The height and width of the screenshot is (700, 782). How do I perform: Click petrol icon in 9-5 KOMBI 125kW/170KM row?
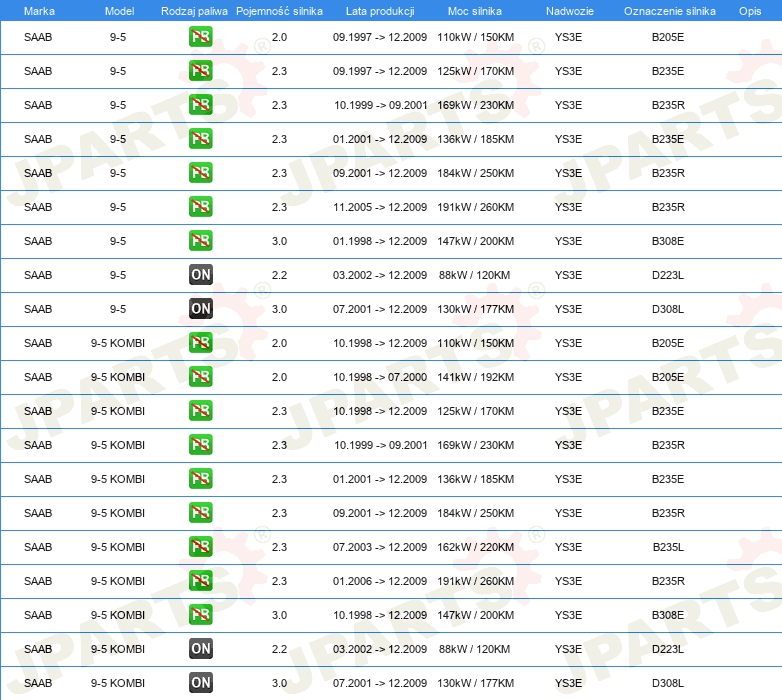pyautogui.click(x=200, y=410)
